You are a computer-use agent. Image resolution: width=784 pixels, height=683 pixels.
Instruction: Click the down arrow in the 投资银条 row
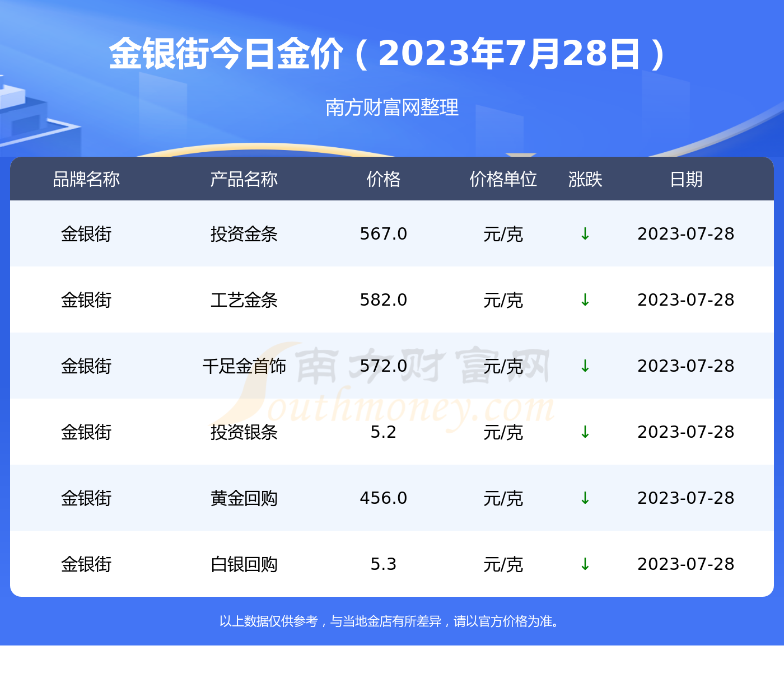(585, 432)
